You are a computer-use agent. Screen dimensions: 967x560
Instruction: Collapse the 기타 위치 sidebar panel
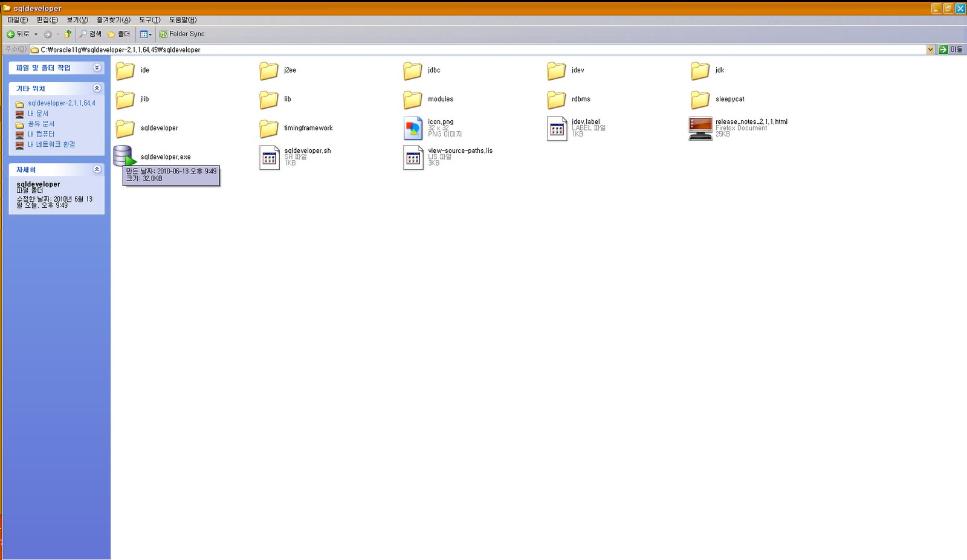coord(97,88)
